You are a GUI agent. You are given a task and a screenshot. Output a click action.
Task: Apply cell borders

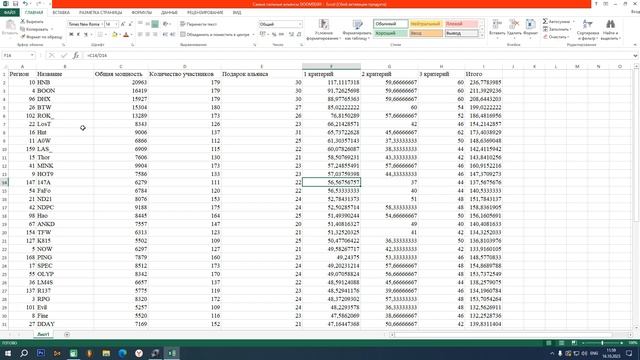[x=100, y=35]
